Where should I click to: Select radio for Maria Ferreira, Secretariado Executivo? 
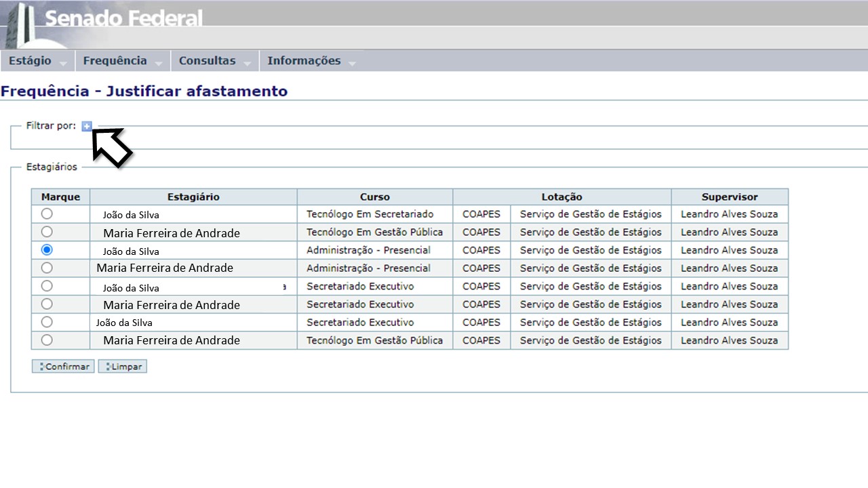[47, 304]
